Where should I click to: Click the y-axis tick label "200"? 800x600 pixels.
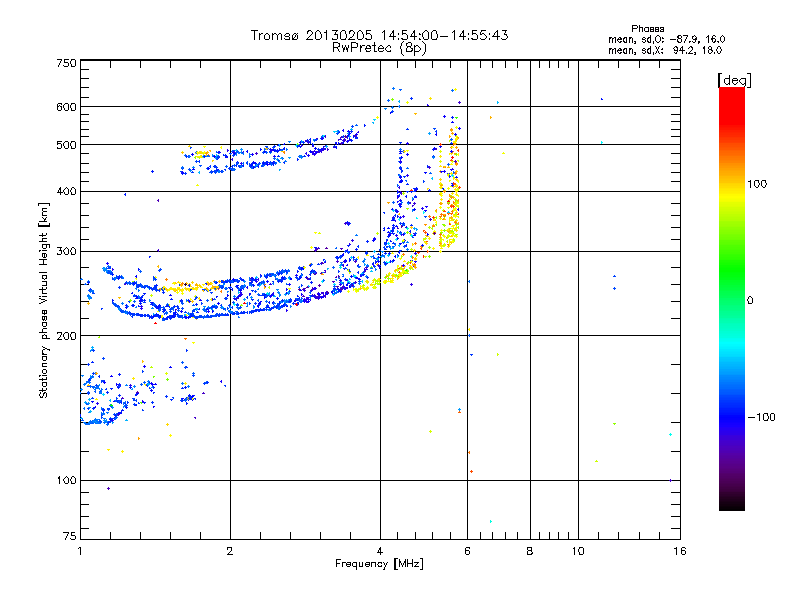tap(67, 336)
